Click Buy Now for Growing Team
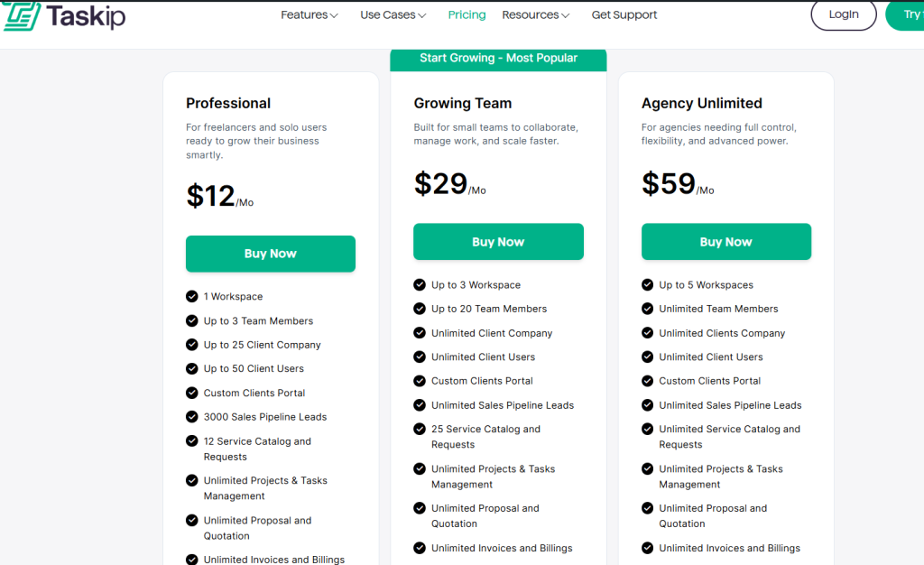The height and width of the screenshot is (565, 924). click(x=498, y=242)
